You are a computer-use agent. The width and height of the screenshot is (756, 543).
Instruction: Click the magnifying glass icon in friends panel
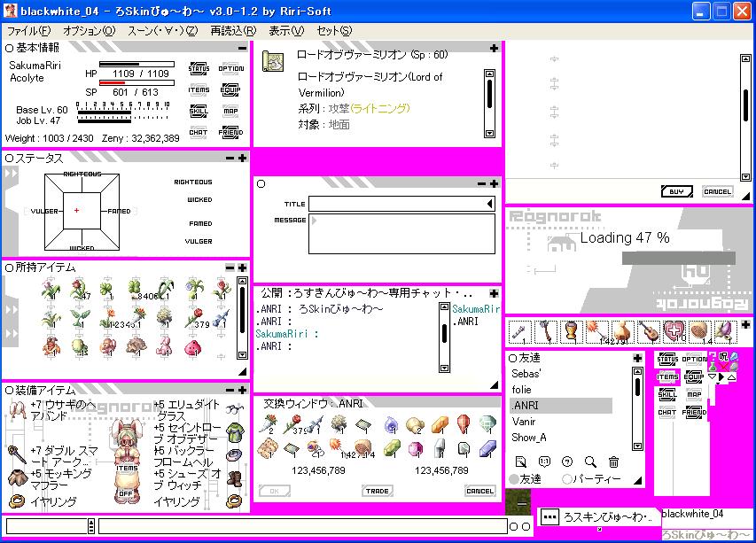(590, 462)
